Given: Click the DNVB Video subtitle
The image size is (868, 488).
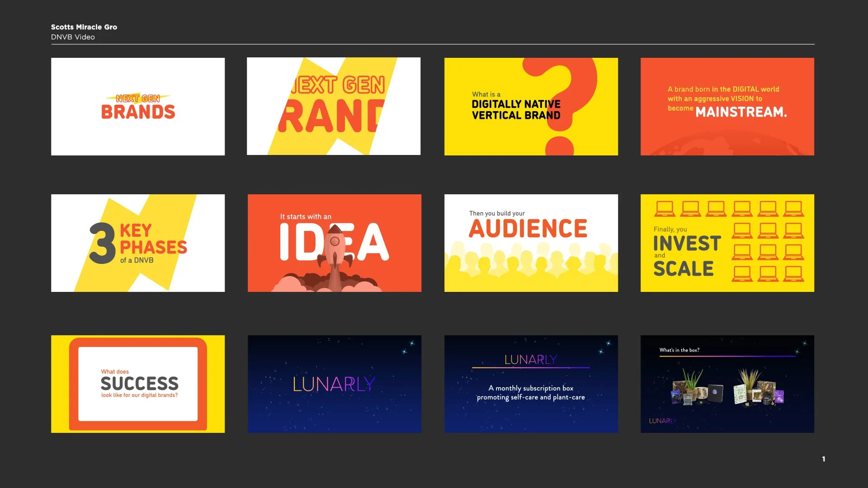Looking at the screenshot, I should [73, 37].
